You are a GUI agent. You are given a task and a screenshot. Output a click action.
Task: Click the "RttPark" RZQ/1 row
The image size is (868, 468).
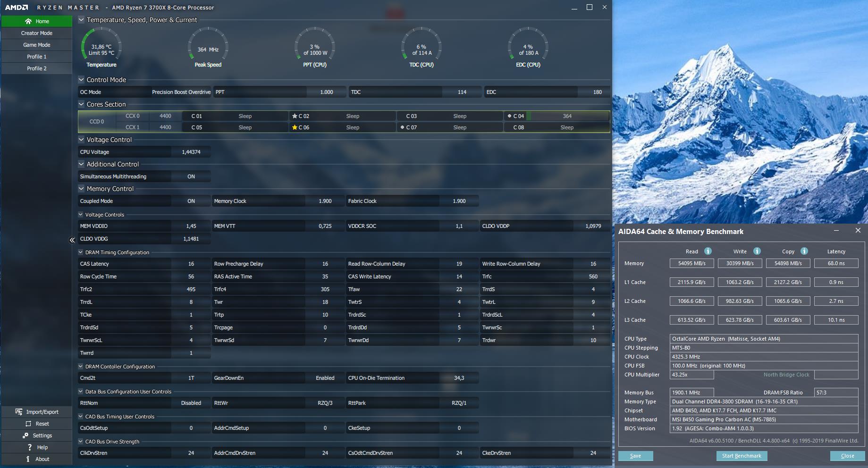pos(413,403)
